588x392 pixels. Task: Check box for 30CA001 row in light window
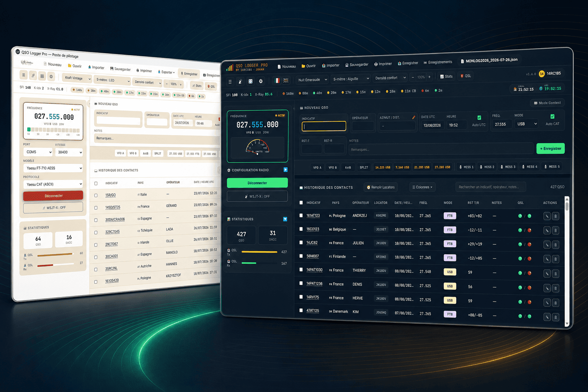96,257
